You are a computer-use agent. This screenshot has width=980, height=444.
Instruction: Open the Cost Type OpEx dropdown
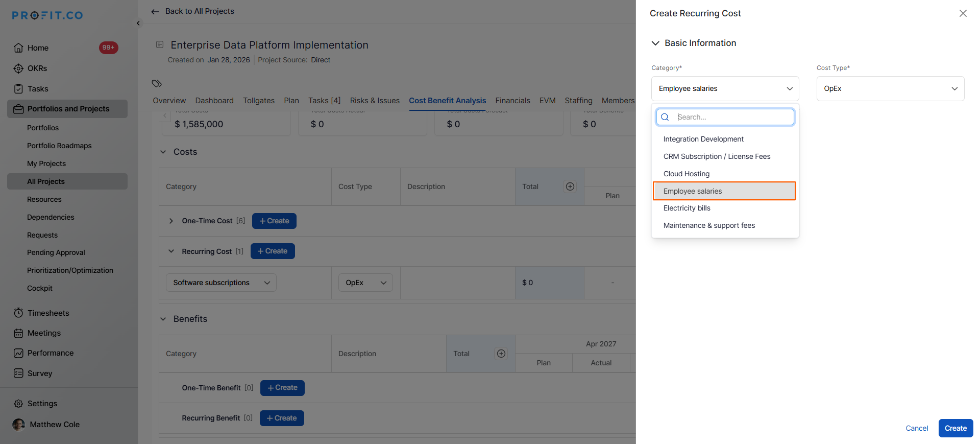click(890, 88)
